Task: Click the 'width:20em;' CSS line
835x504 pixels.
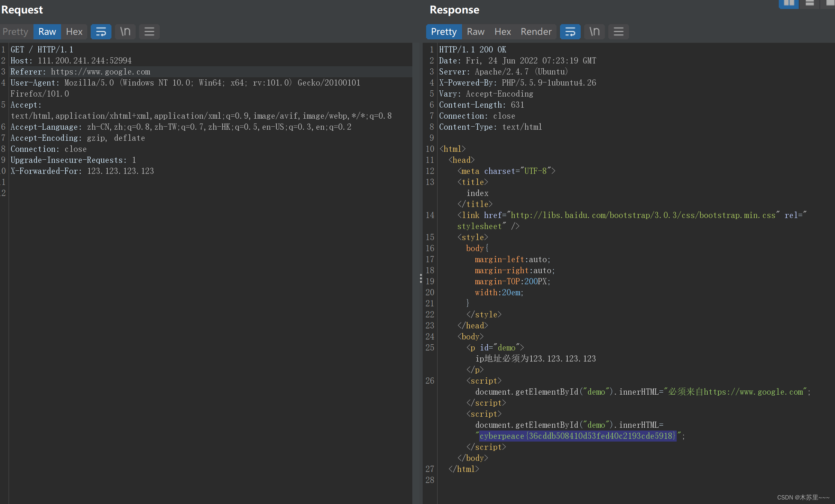Action: tap(499, 293)
